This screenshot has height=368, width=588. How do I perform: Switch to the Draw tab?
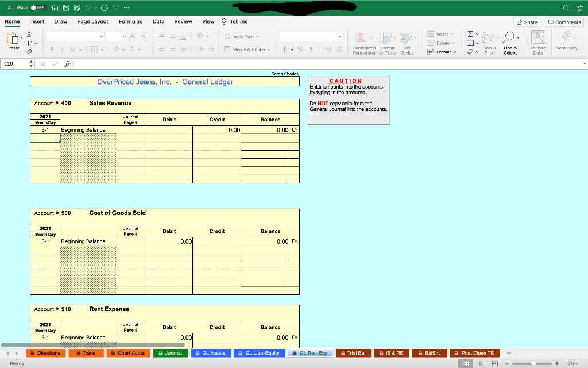pos(61,21)
